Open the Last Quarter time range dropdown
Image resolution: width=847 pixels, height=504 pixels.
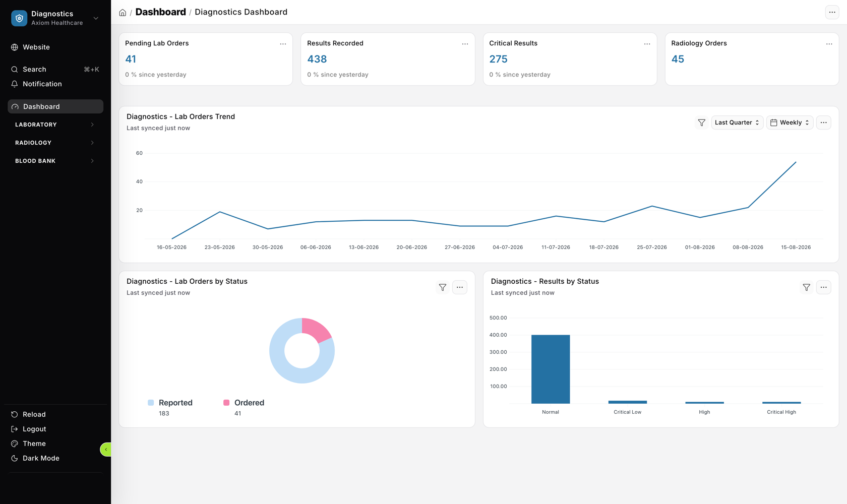click(737, 122)
